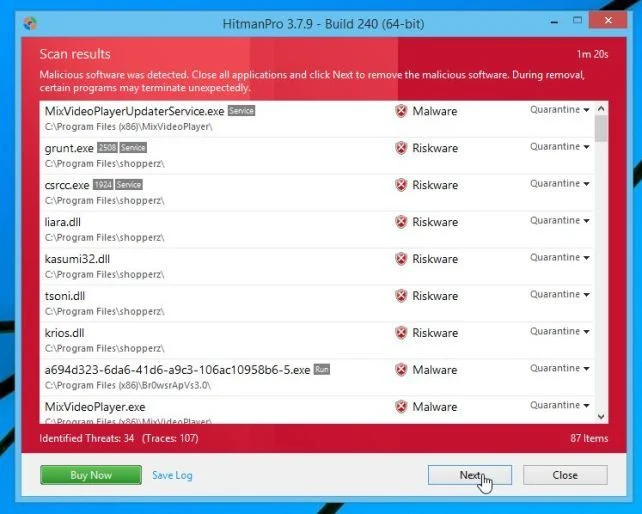
Task: Click the Br0wsrApVs3.0 folder path
Action: pyautogui.click(x=128, y=385)
